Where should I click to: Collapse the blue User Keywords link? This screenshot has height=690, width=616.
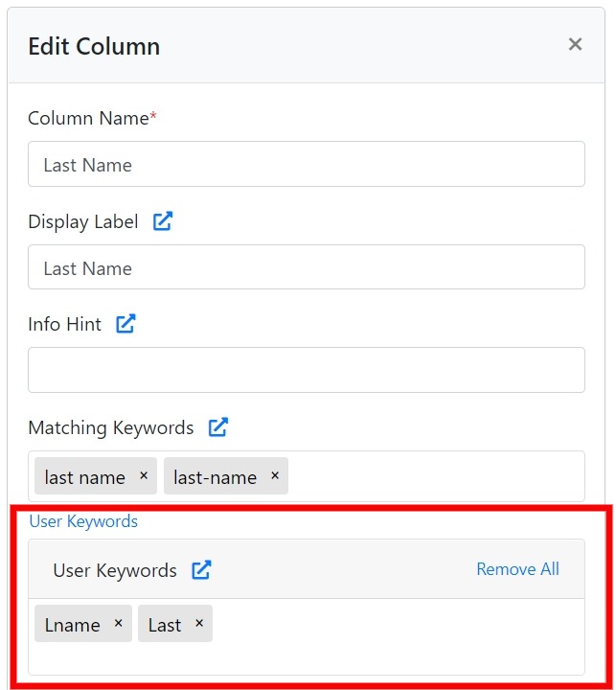[x=83, y=521]
